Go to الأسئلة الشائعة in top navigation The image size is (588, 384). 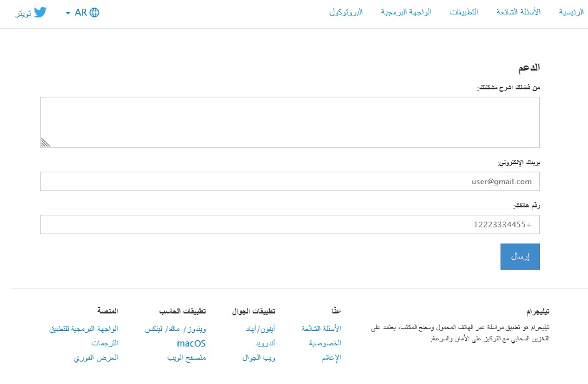coord(519,12)
